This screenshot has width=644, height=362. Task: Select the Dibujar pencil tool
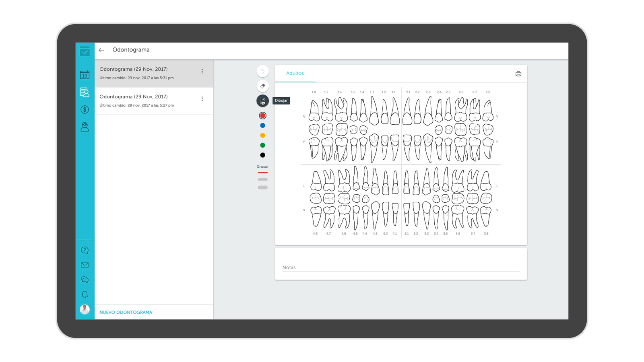coord(262,101)
